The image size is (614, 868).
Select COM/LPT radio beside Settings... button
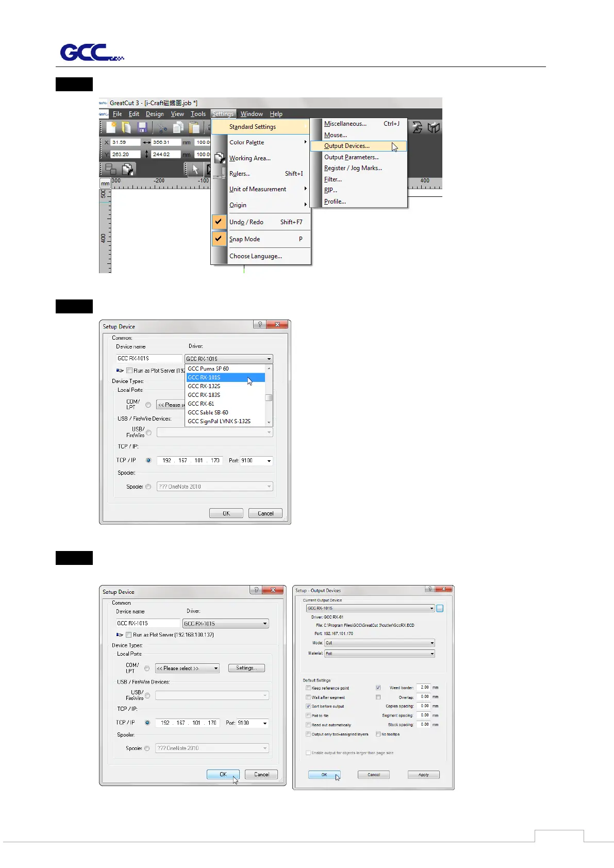click(147, 668)
